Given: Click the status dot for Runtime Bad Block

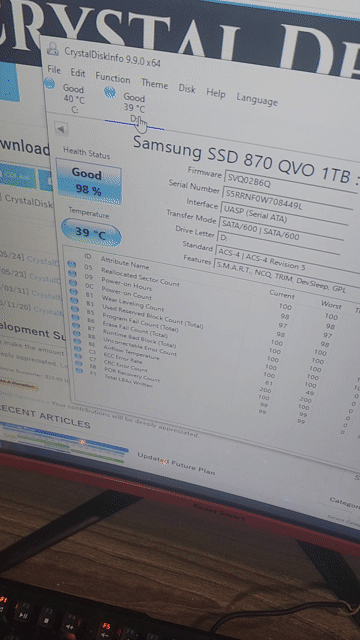Looking at the screenshot, I should click(77, 326).
